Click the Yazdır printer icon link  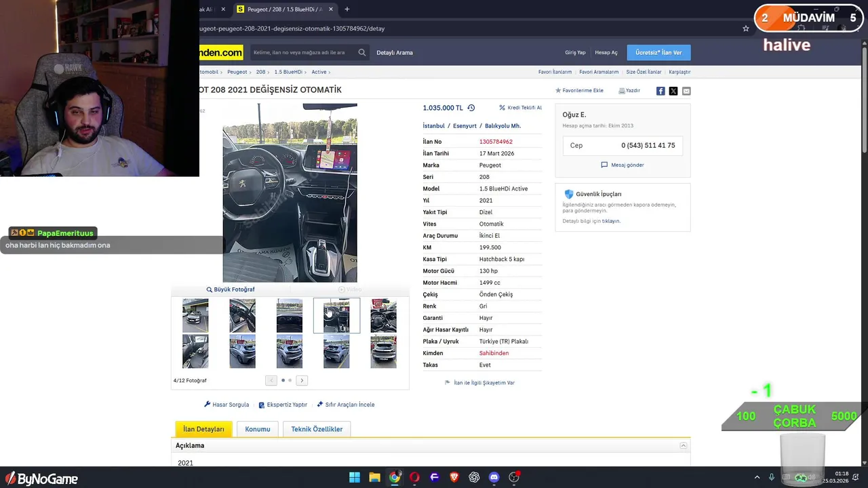pyautogui.click(x=629, y=90)
